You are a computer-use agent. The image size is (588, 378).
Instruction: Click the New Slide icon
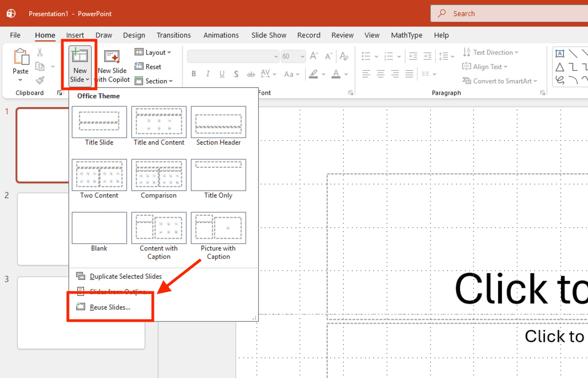tap(79, 56)
